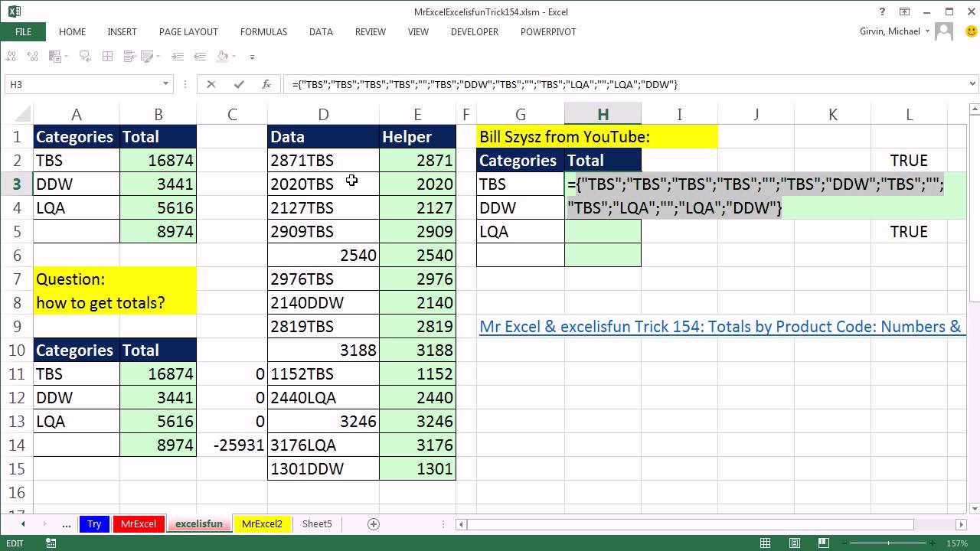
Task: Confirm formula entry with the check mark
Action: click(239, 84)
